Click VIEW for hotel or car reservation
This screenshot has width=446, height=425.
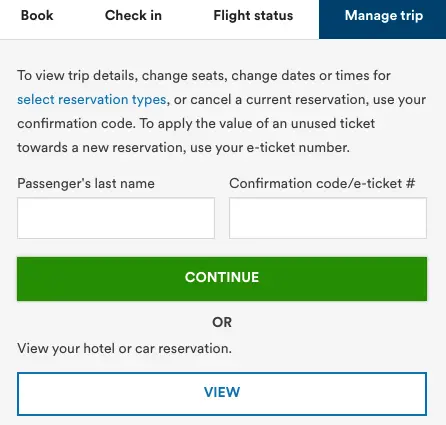(x=222, y=394)
